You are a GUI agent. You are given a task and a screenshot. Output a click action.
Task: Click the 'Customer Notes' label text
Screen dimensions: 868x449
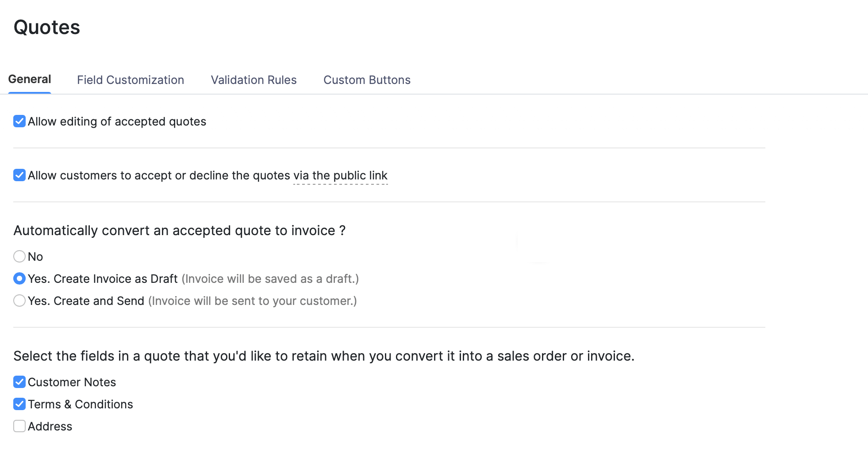(72, 382)
